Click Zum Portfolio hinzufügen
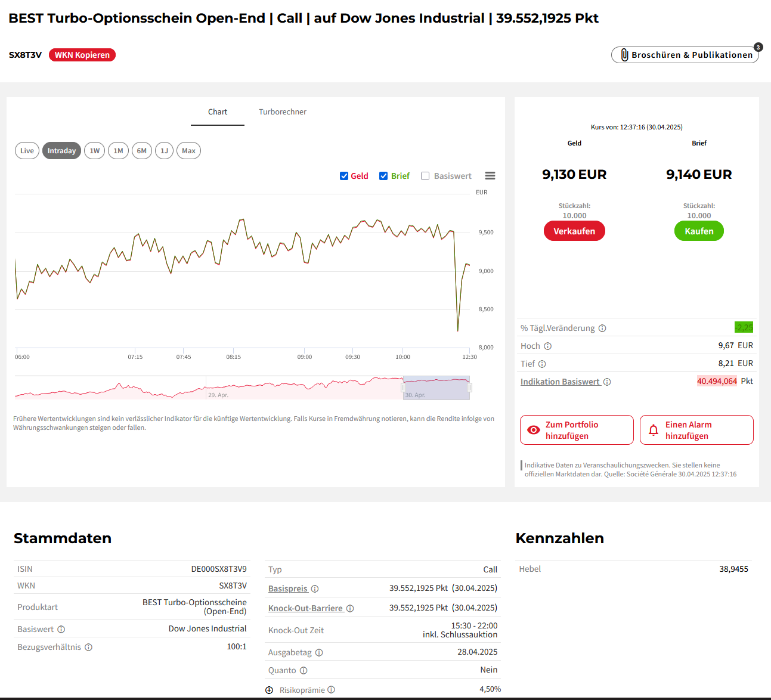 577,430
